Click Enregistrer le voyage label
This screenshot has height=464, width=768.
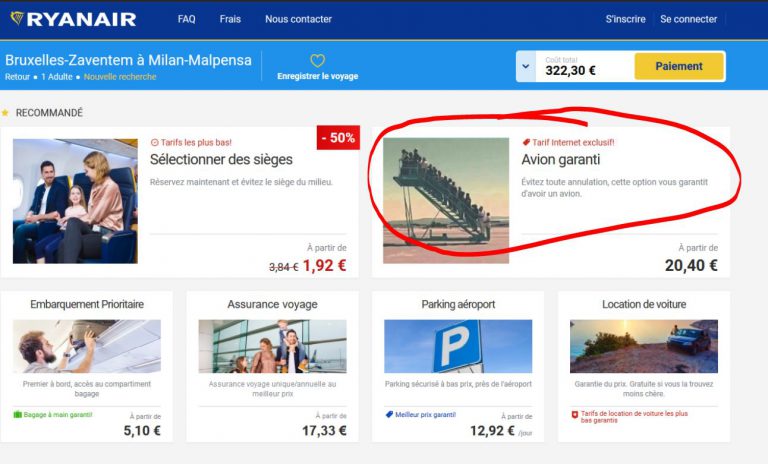point(317,76)
